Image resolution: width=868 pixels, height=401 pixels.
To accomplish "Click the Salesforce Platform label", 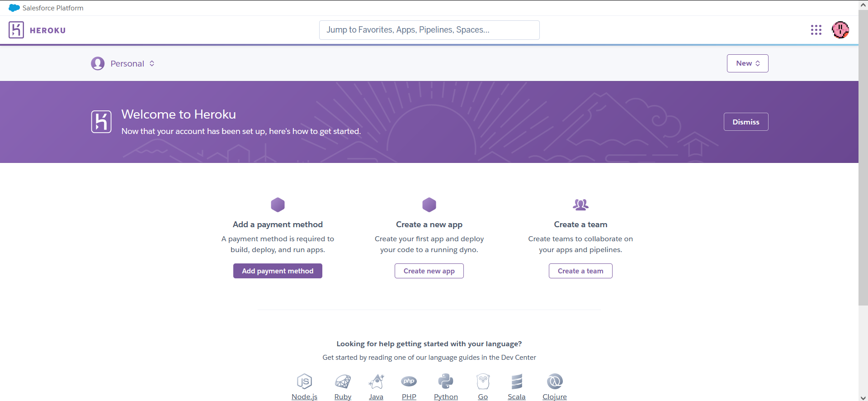I will 53,8.
